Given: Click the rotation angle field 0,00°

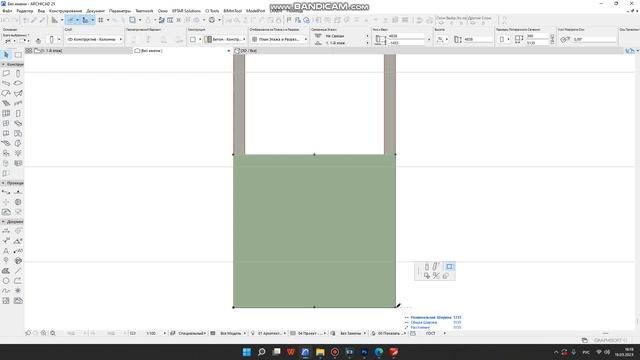Looking at the screenshot, I should (x=594, y=39).
